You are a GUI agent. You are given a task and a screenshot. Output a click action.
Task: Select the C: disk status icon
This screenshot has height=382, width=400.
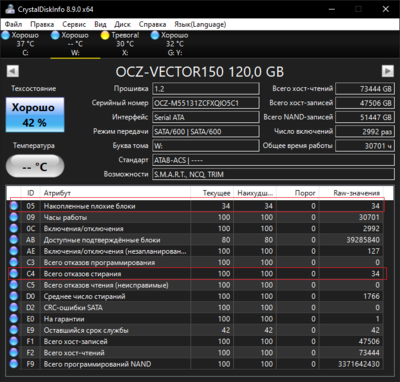[6, 35]
